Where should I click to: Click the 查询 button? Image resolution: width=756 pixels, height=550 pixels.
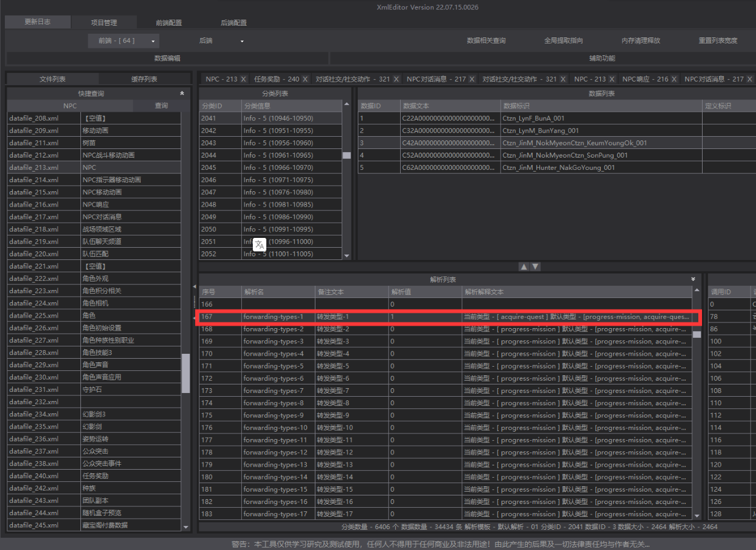[x=161, y=105]
